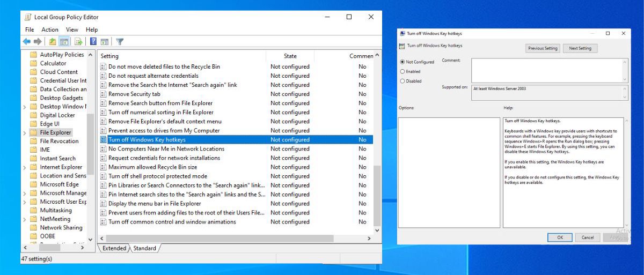644x275 pixels.
Task: Click the Forward arrow toolbar icon
Action: tap(38, 42)
